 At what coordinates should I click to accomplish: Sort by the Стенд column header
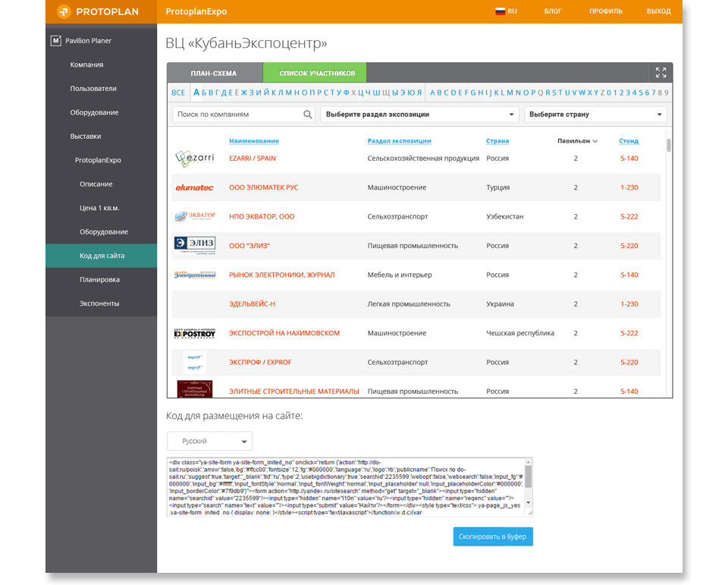629,141
